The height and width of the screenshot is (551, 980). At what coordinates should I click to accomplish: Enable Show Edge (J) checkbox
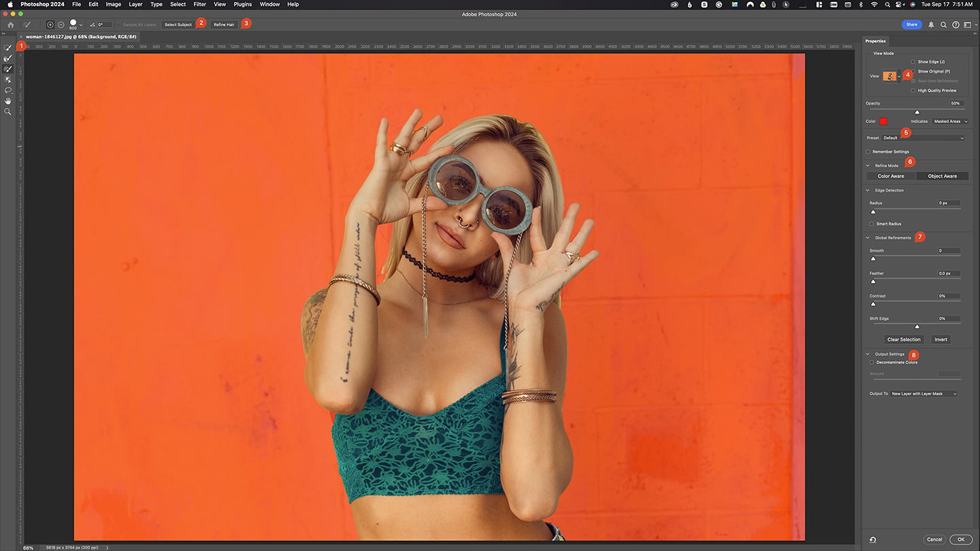coord(913,62)
